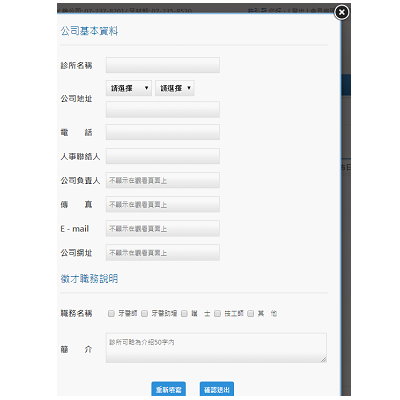Check the 其他 job option
The height and width of the screenshot is (400, 400).
(251, 313)
